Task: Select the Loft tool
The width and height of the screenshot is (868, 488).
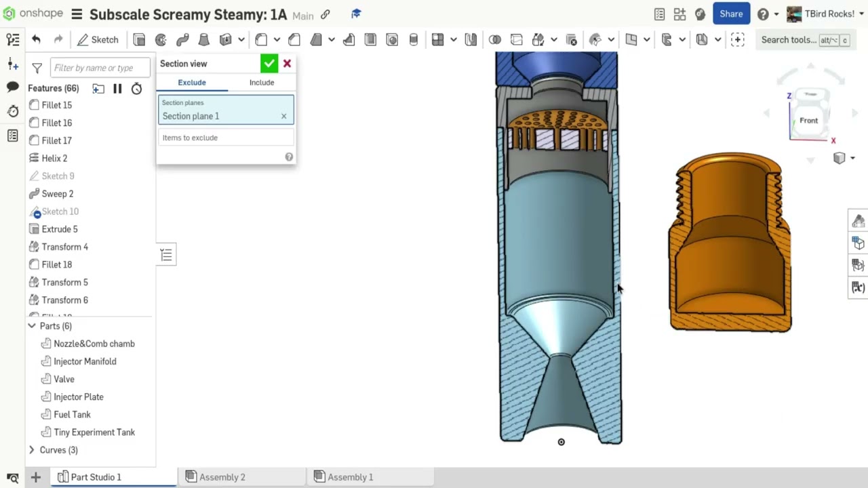Action: pos(203,40)
